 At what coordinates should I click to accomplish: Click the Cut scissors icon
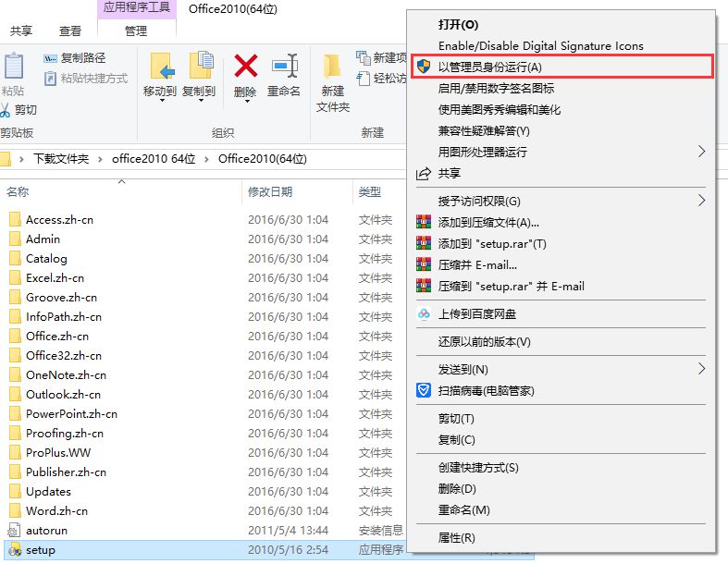(5, 110)
